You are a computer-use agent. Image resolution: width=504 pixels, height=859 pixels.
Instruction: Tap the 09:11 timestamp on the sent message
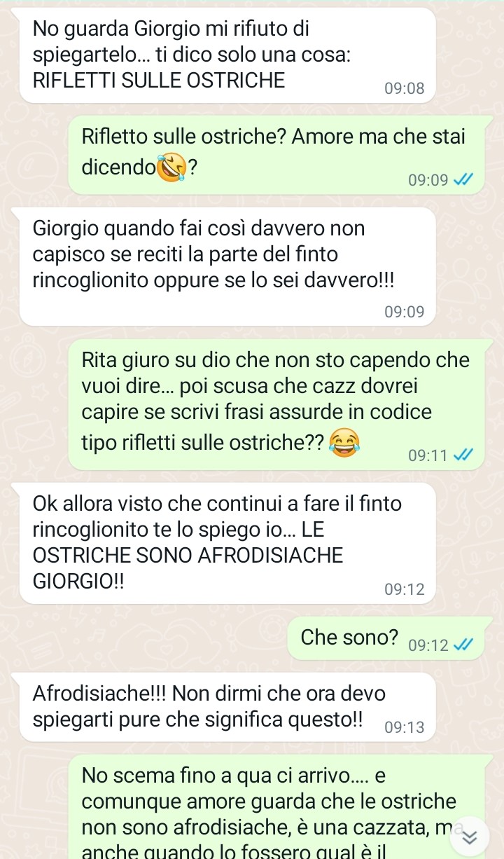[x=428, y=455]
